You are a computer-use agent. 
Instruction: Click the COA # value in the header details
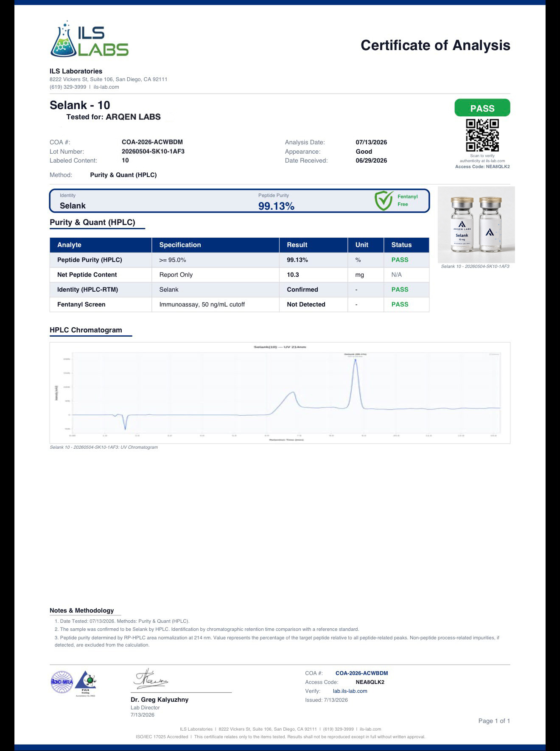click(152, 142)
